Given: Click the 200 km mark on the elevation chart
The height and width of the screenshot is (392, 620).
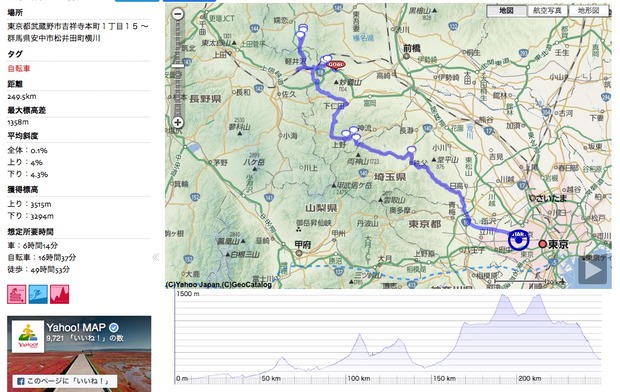Looking at the screenshot, I should (529, 379).
